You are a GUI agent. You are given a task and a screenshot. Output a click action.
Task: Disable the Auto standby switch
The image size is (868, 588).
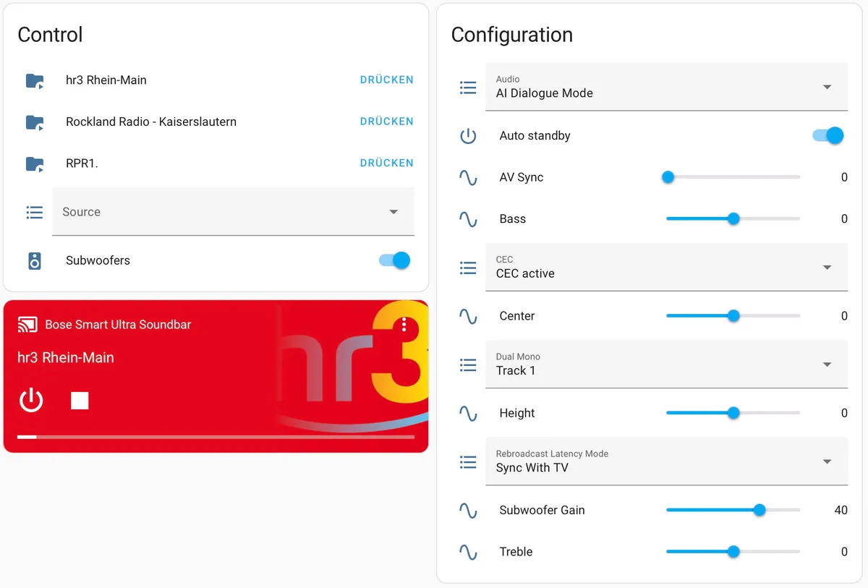pos(827,135)
